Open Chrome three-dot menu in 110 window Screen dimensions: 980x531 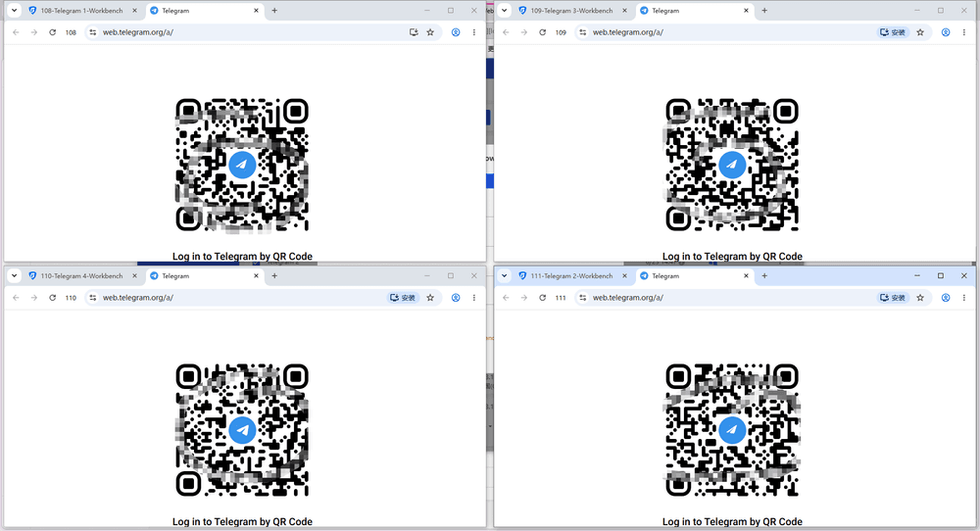click(473, 298)
